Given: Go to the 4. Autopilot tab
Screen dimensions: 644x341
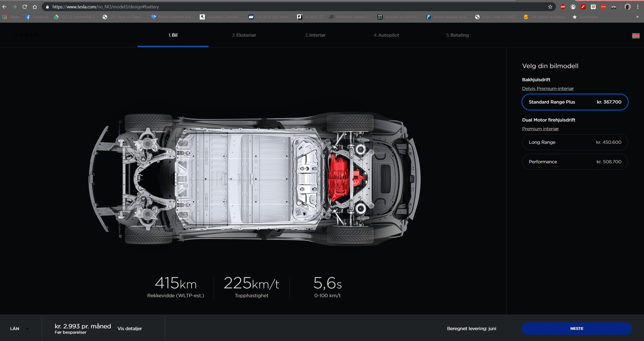Looking at the screenshot, I should [x=386, y=35].
